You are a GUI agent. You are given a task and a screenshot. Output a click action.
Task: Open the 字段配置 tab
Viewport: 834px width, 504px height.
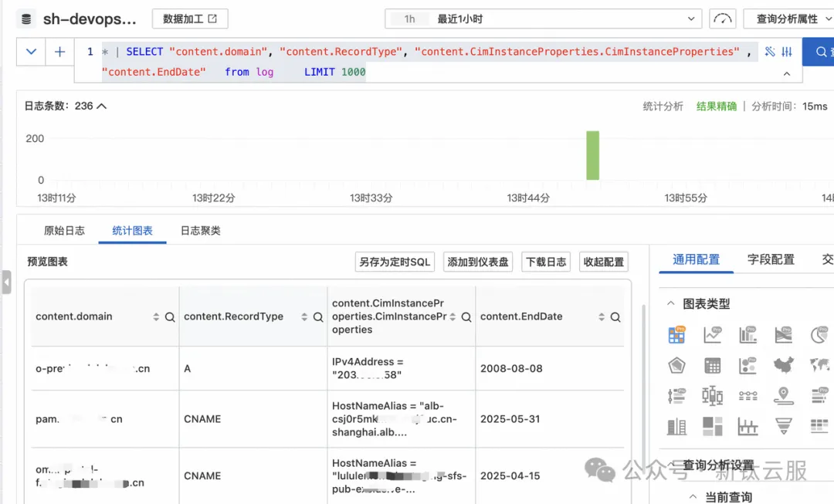(x=770, y=259)
